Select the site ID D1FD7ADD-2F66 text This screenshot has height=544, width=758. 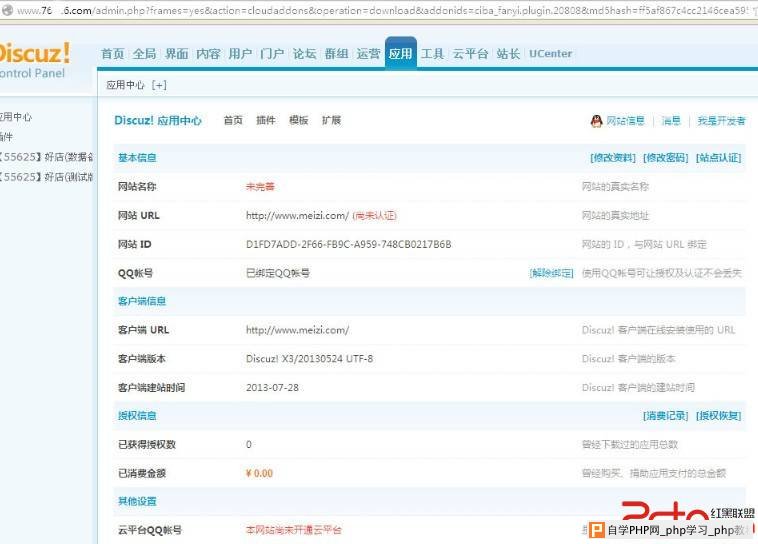tap(349, 244)
